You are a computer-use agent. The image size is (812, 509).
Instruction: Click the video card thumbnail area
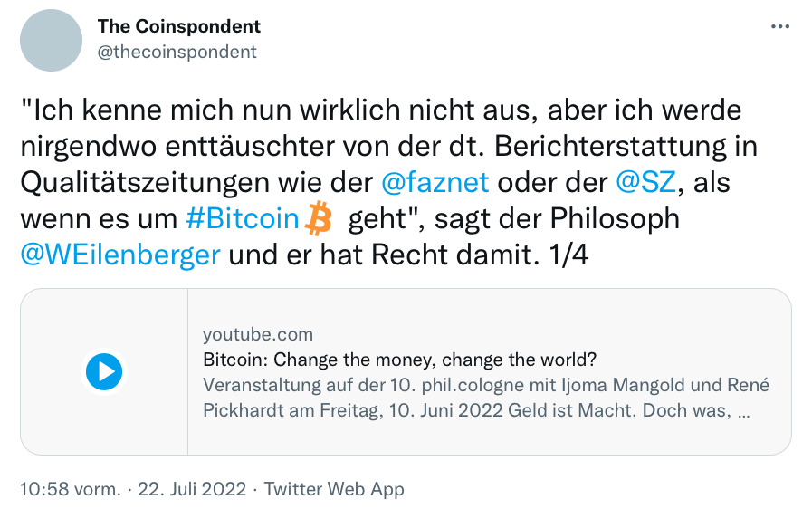(x=104, y=371)
